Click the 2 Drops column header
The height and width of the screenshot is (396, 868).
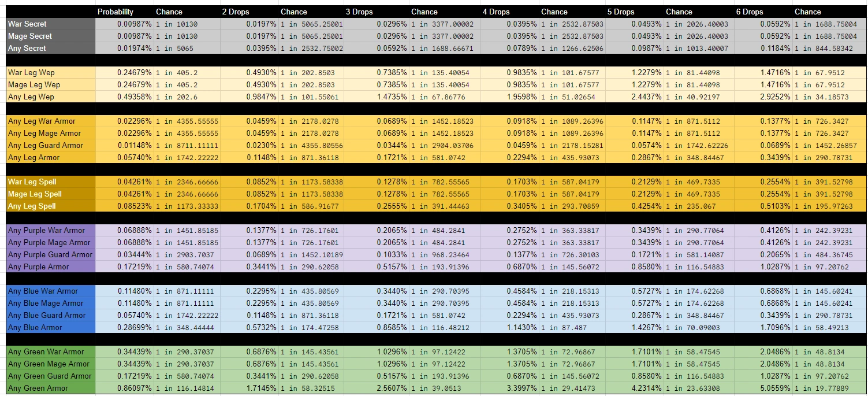[236, 12]
